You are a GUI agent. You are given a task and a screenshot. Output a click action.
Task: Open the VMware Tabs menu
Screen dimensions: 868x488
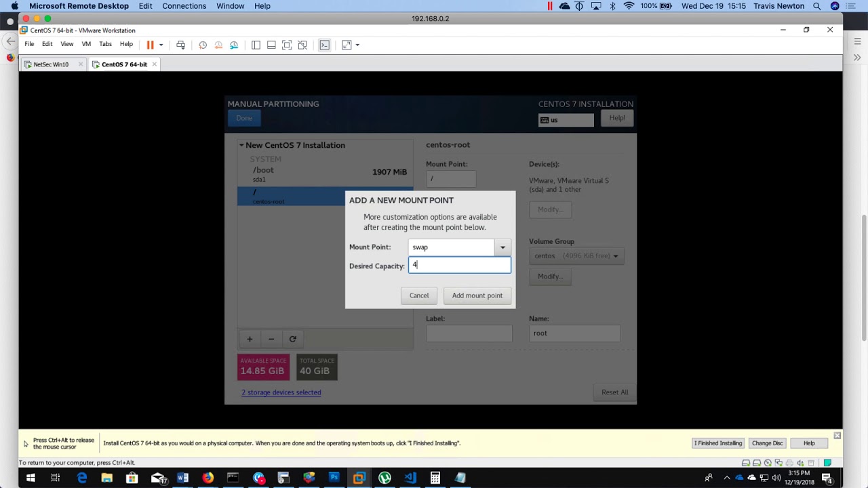pyautogui.click(x=105, y=44)
